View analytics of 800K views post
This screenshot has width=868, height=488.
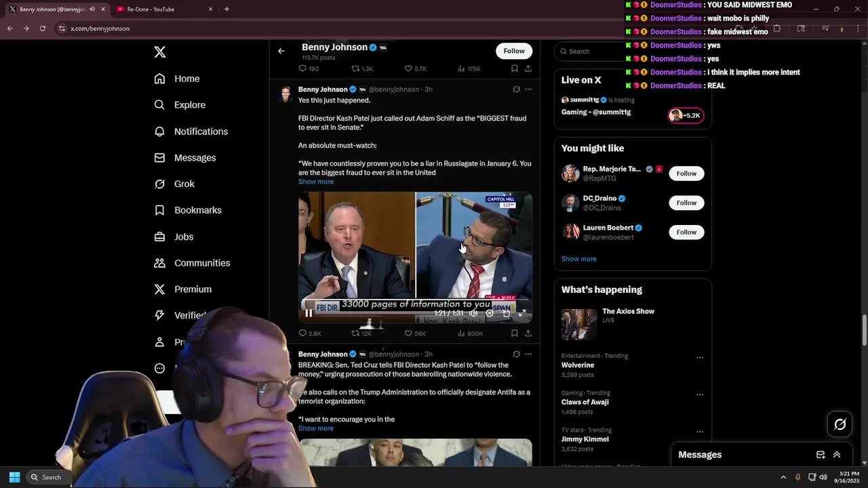coord(470,333)
